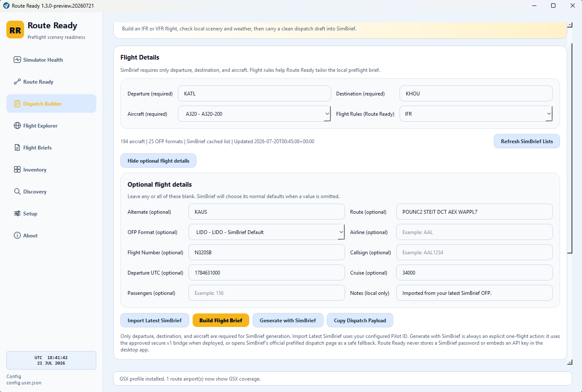The height and width of the screenshot is (392, 582).
Task: Click the vertical scrollbar thumb
Action: [570, 148]
